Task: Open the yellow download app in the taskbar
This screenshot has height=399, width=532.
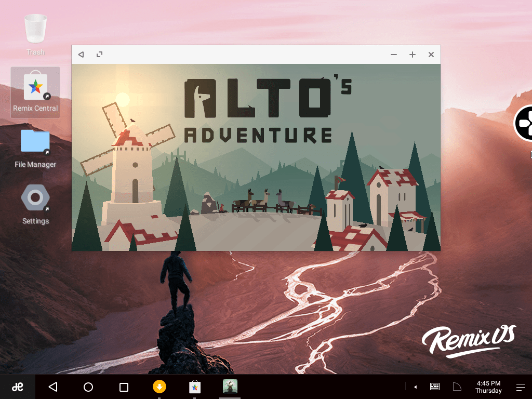Action: (x=159, y=387)
